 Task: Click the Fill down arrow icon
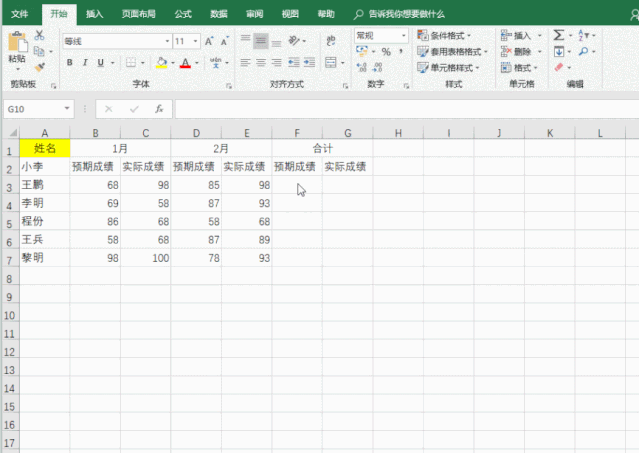point(559,51)
